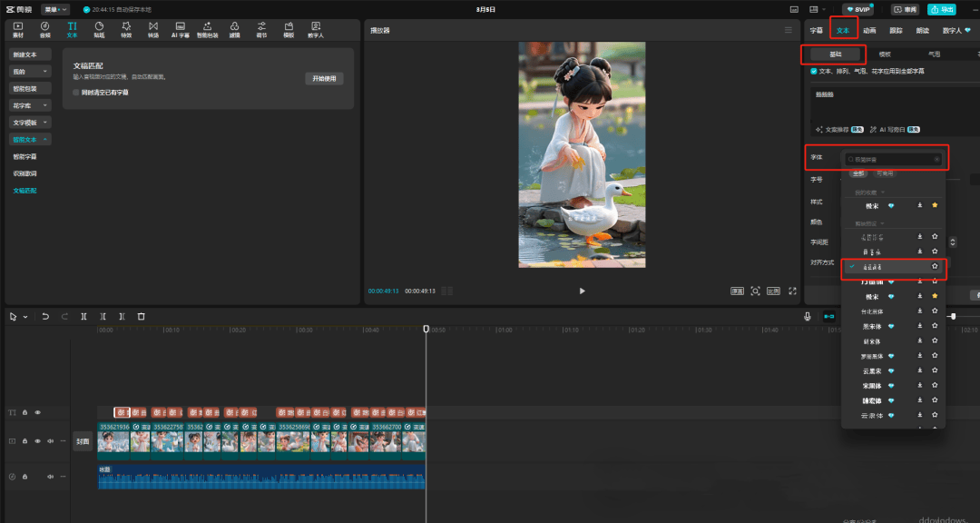This screenshot has width=980, height=523.
Task: Open the 菜单 dropdown menu
Action: pyautogui.click(x=55, y=9)
